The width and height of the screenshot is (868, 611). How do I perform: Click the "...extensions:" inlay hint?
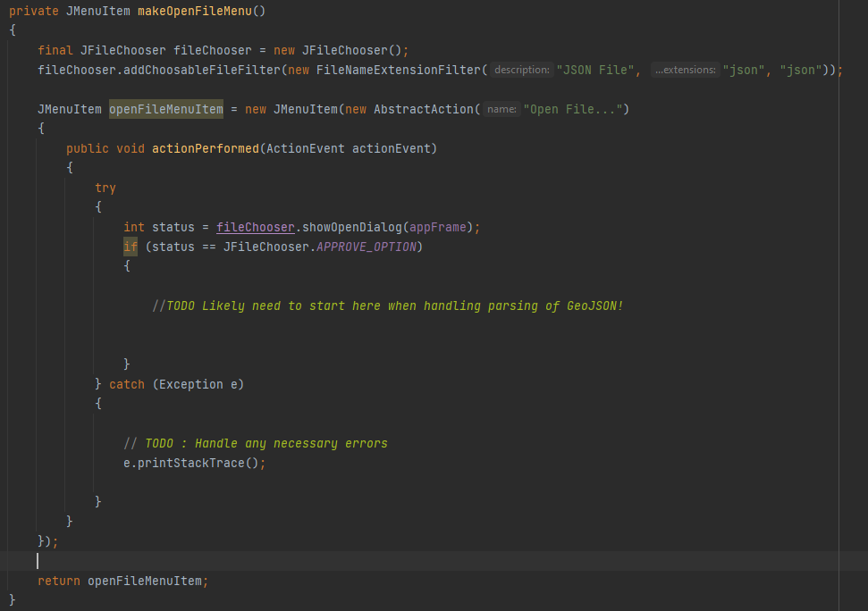[685, 70]
